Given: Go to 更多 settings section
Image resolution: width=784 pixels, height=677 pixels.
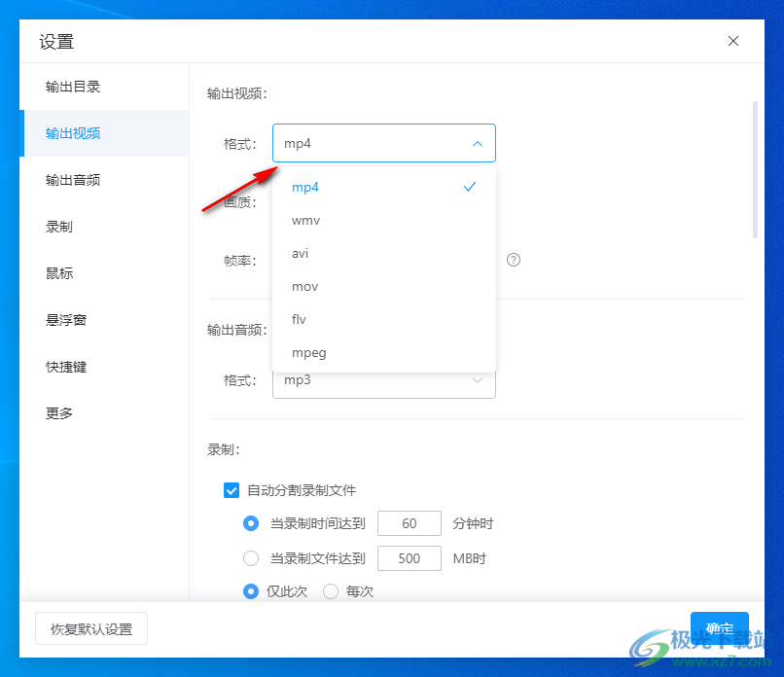Looking at the screenshot, I should click(104, 413).
